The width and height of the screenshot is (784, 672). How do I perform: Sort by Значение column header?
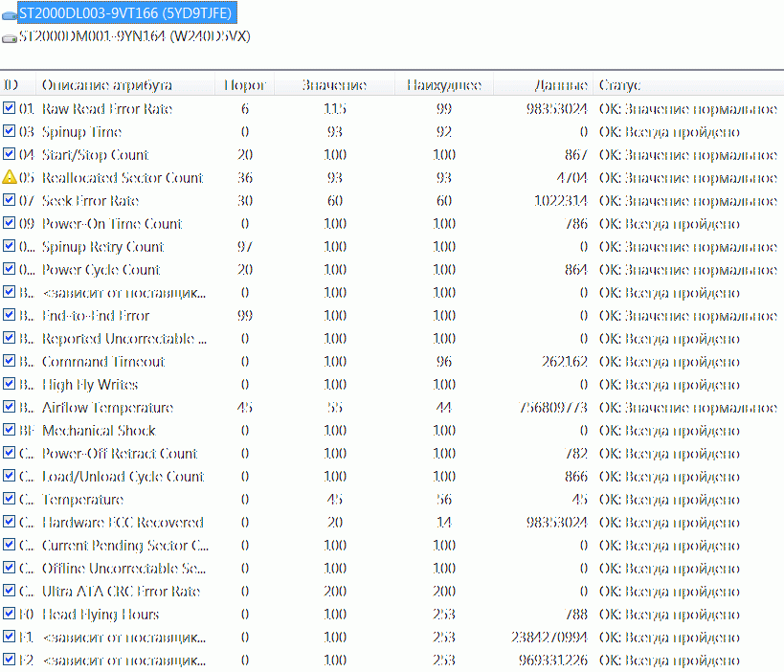coord(334,84)
